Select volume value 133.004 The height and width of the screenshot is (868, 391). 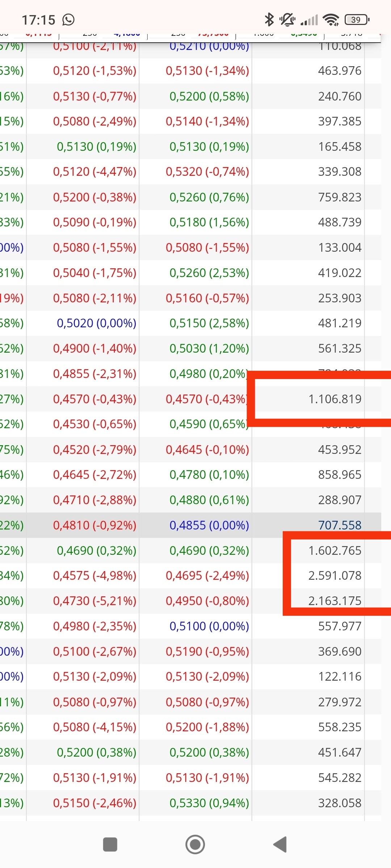tap(340, 247)
